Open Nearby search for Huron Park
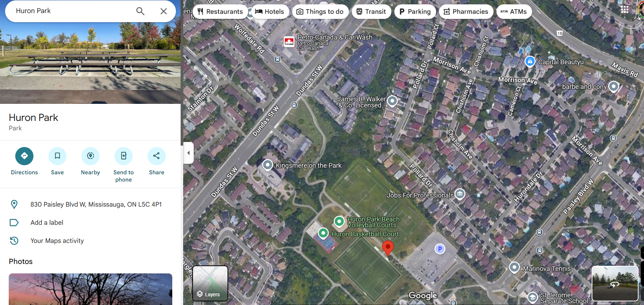This screenshot has width=644, height=305. pos(90,156)
